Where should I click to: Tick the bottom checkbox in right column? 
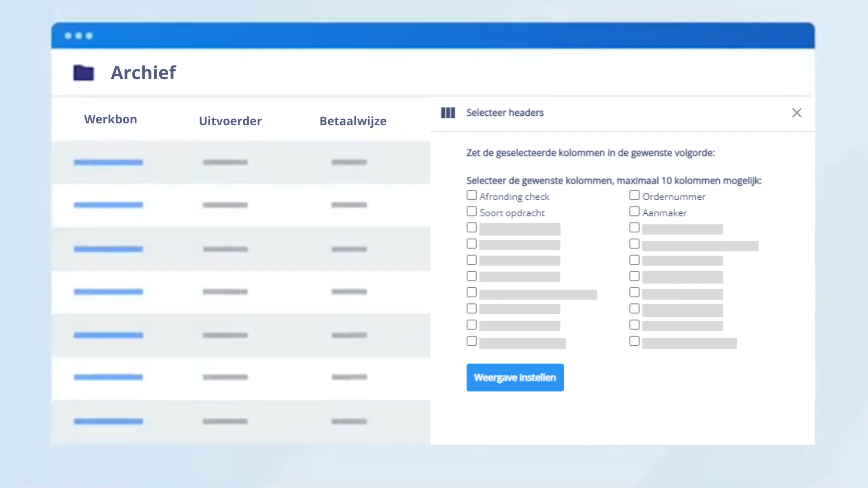(634, 341)
